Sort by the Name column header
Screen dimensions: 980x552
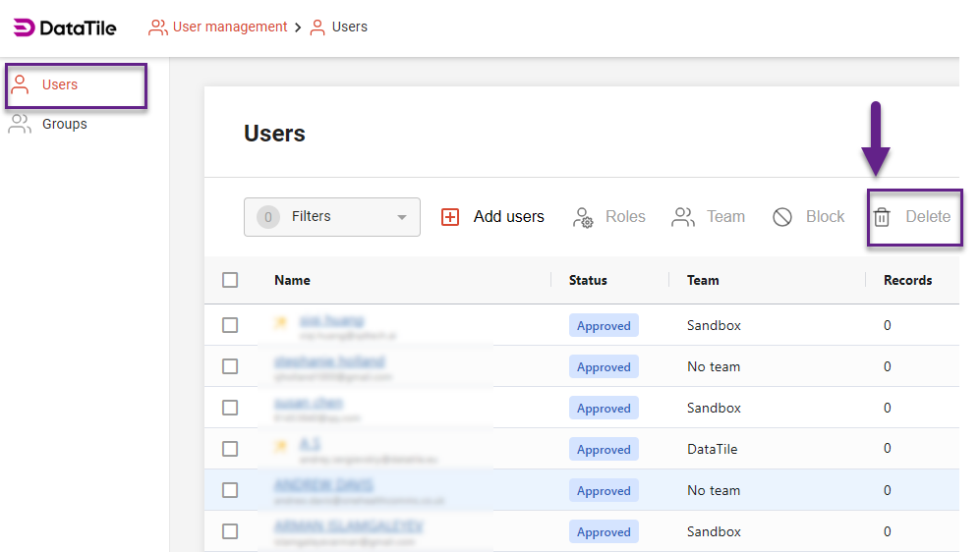(292, 280)
